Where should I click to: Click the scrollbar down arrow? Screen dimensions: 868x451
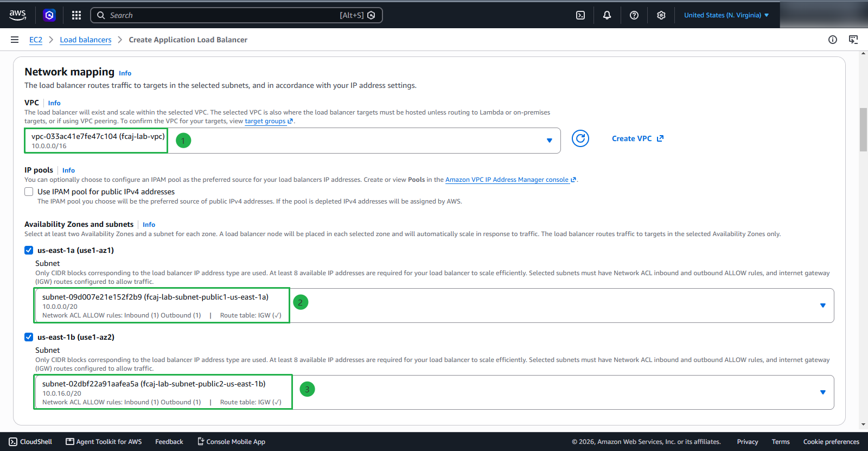(864, 425)
